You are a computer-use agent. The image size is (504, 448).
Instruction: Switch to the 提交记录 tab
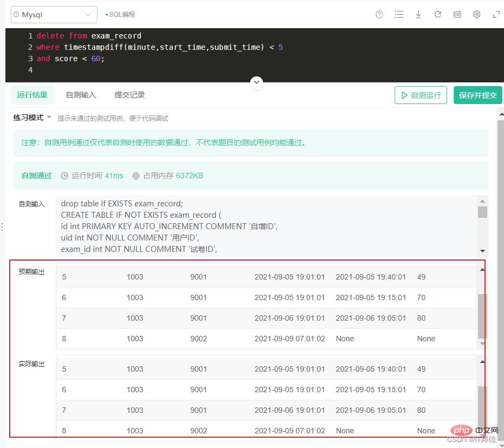(129, 95)
